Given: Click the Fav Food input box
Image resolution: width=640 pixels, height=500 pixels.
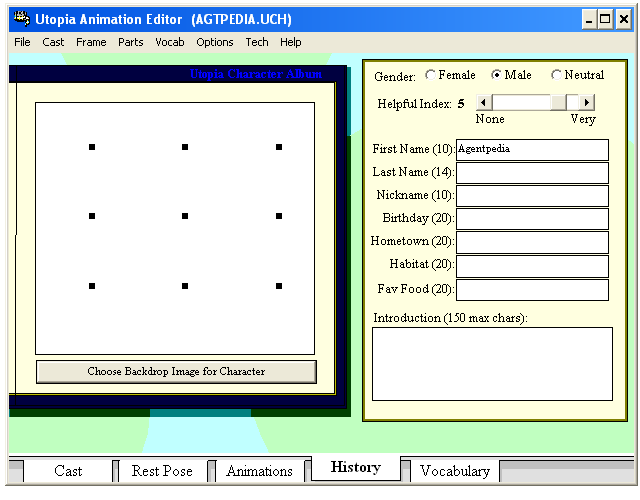Looking at the screenshot, I should click(x=532, y=289).
